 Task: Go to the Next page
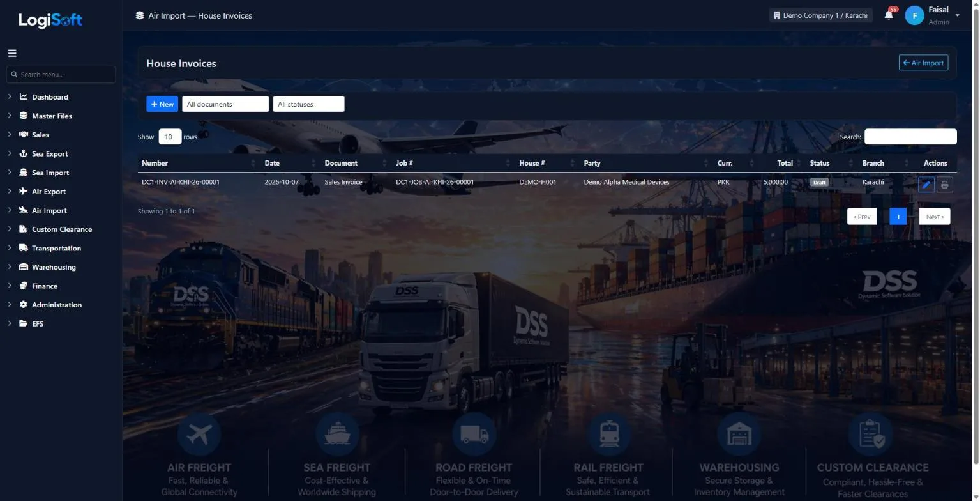click(x=935, y=217)
